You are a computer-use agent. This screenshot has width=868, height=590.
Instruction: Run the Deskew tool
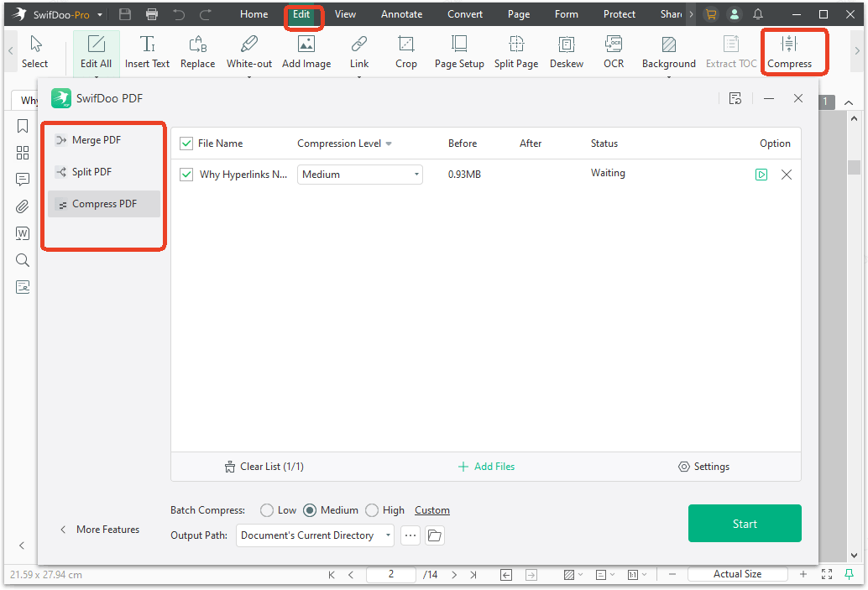[x=567, y=51]
